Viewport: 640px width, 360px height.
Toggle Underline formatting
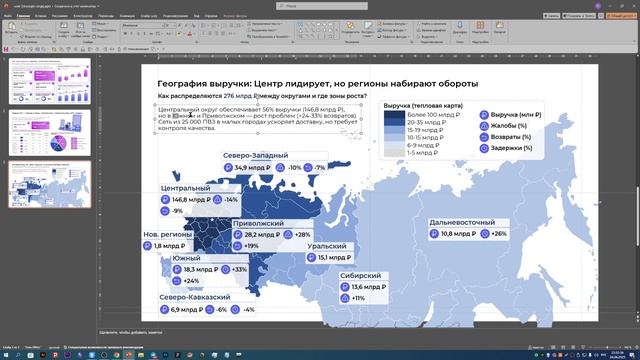click(138, 33)
